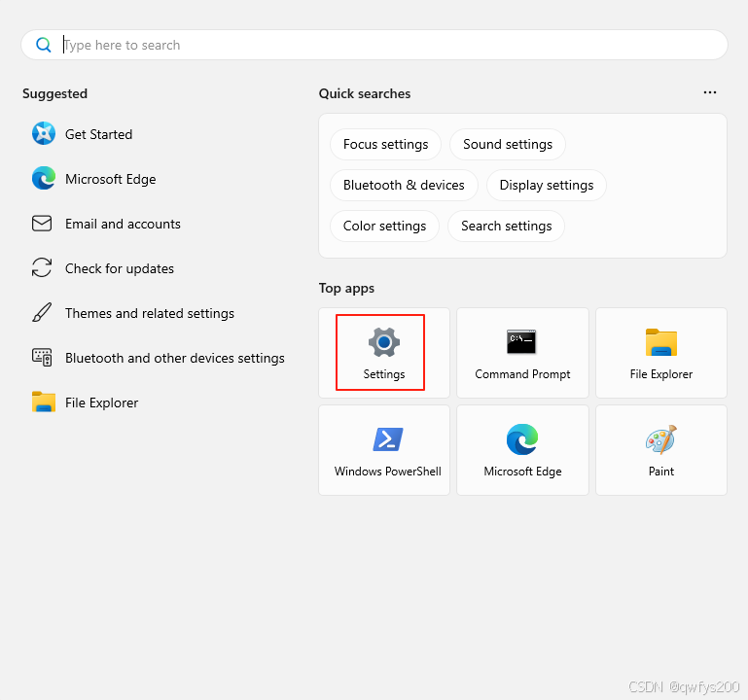Viewport: 748px width, 700px height.
Task: Select the Search settings quick search
Action: click(506, 226)
